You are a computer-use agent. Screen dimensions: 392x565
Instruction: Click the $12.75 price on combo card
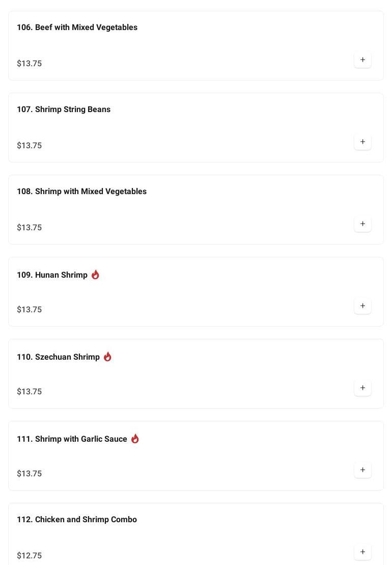pyautogui.click(x=30, y=556)
